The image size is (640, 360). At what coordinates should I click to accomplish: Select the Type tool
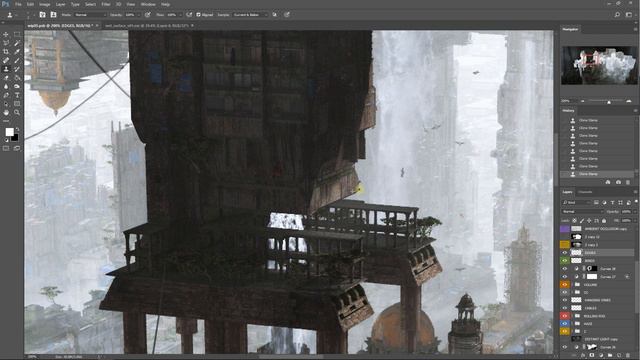(x=17, y=95)
